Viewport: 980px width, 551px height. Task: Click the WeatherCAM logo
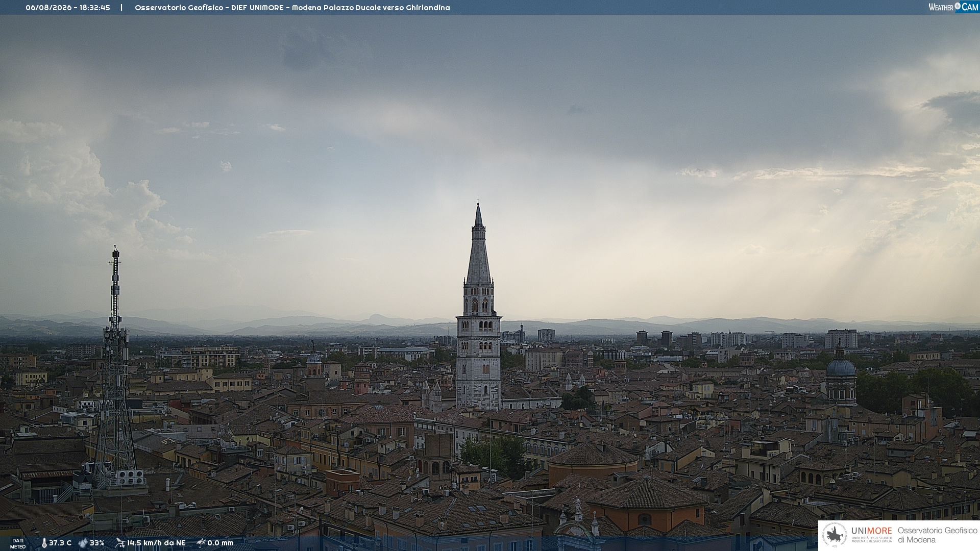tap(953, 7)
